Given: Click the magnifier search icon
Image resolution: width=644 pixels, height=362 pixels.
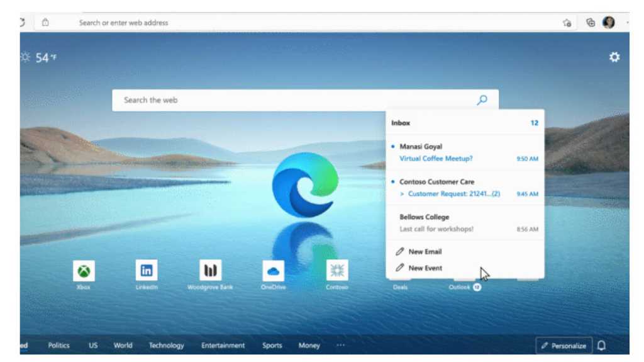Looking at the screenshot, I should [482, 100].
